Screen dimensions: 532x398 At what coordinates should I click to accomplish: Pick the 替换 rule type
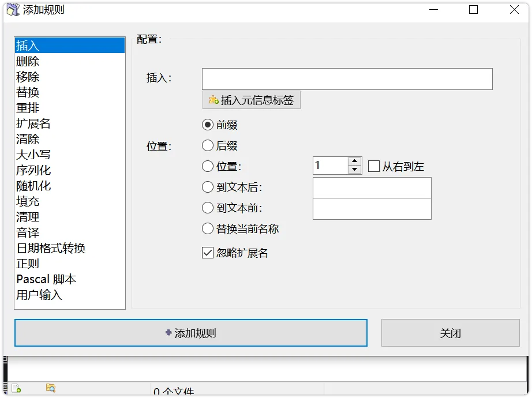(70, 92)
